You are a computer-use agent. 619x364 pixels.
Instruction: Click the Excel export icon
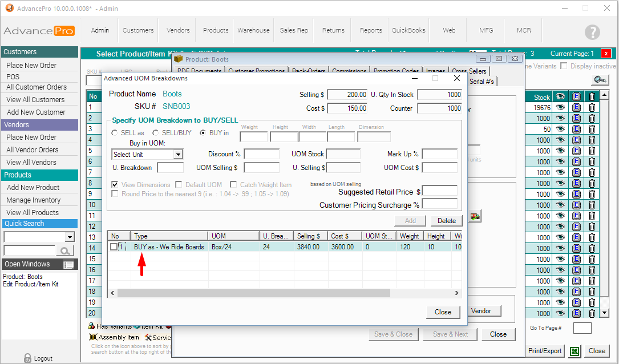(575, 351)
